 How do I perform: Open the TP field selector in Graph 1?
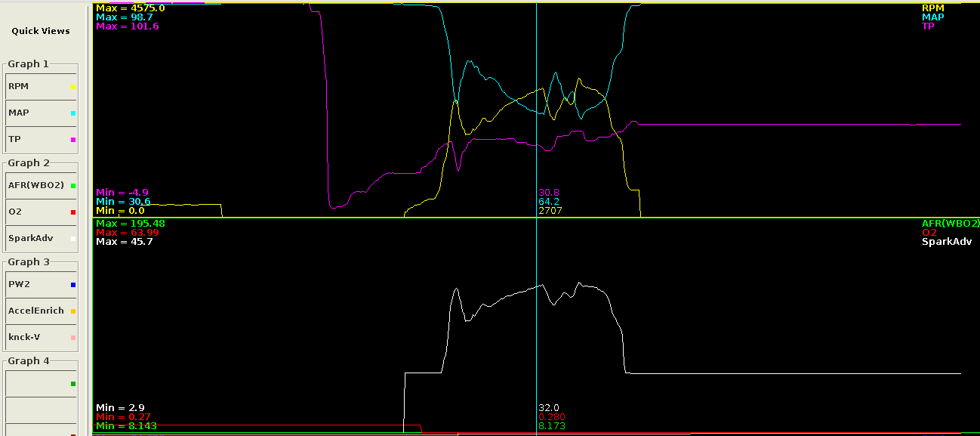click(x=38, y=139)
